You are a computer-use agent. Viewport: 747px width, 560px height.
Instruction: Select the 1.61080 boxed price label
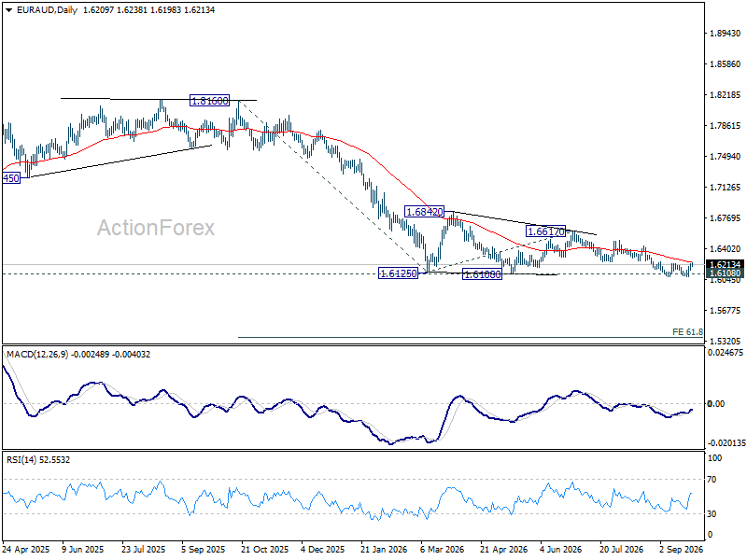click(x=482, y=274)
